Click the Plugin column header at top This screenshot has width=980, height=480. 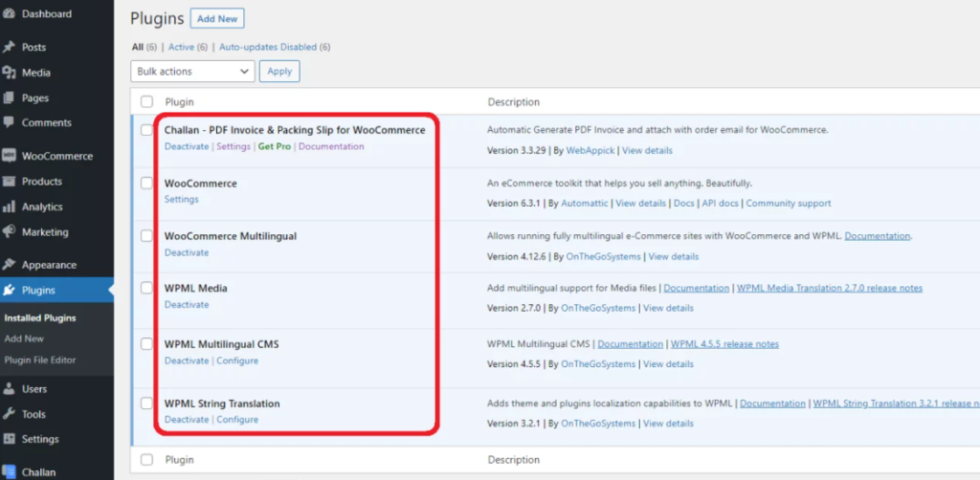click(179, 101)
